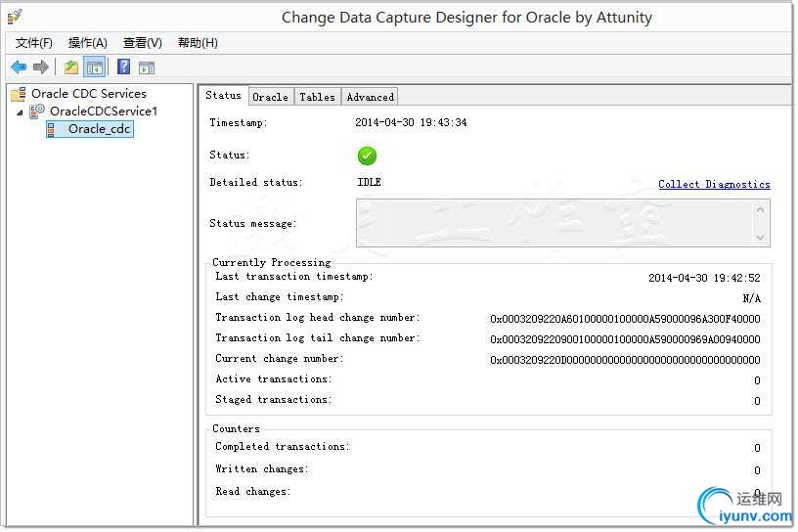Click the OracleCDCService1 gear service icon
Image resolution: width=798 pixels, height=532 pixels.
(37, 111)
